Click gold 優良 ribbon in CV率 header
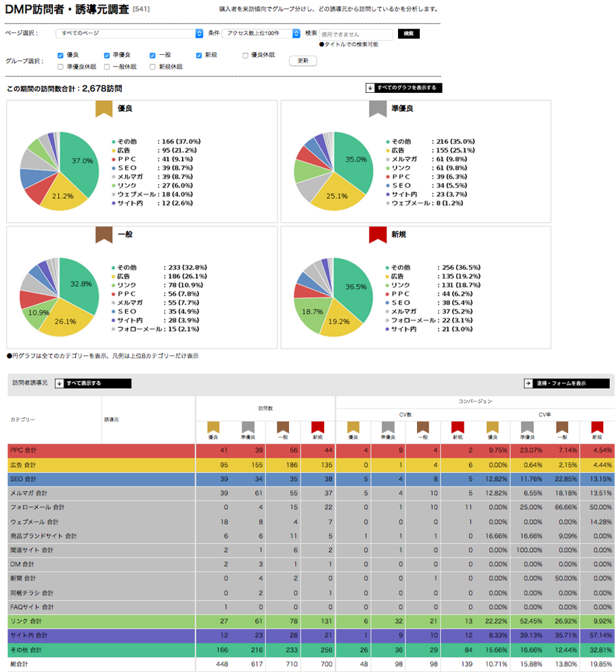The image size is (616, 672). coord(492,427)
